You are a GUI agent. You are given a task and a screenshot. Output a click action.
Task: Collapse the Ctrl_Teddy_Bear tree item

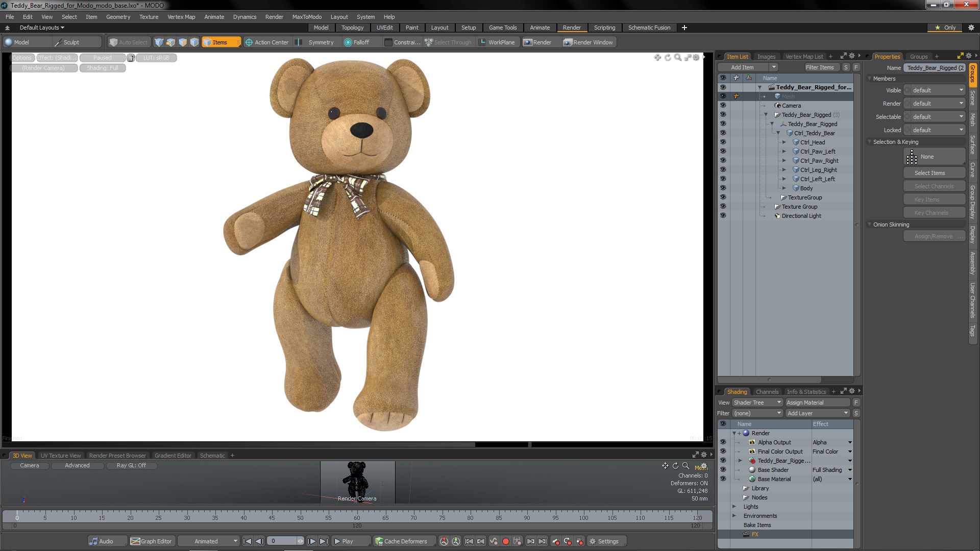pyautogui.click(x=778, y=133)
